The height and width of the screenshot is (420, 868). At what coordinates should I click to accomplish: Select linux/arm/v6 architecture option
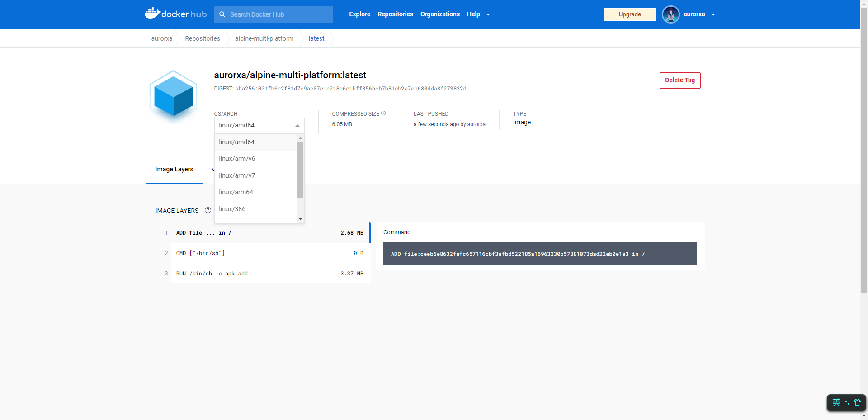(255, 159)
